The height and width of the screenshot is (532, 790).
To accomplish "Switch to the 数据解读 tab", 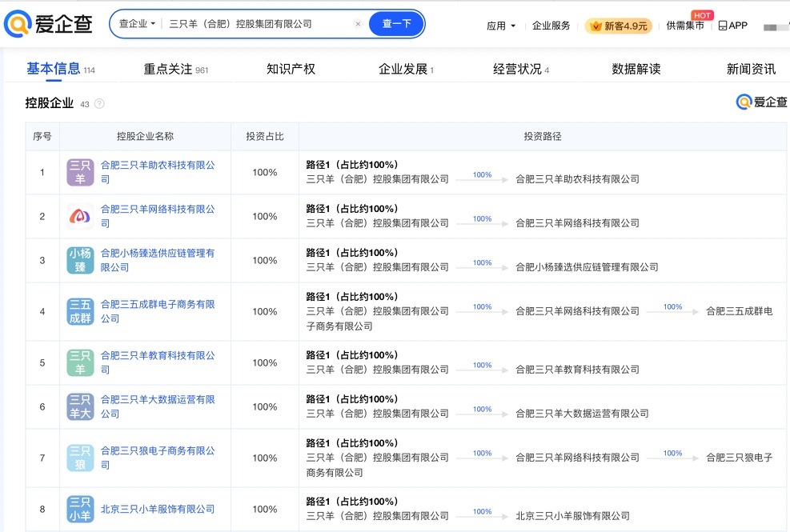I will coord(636,69).
